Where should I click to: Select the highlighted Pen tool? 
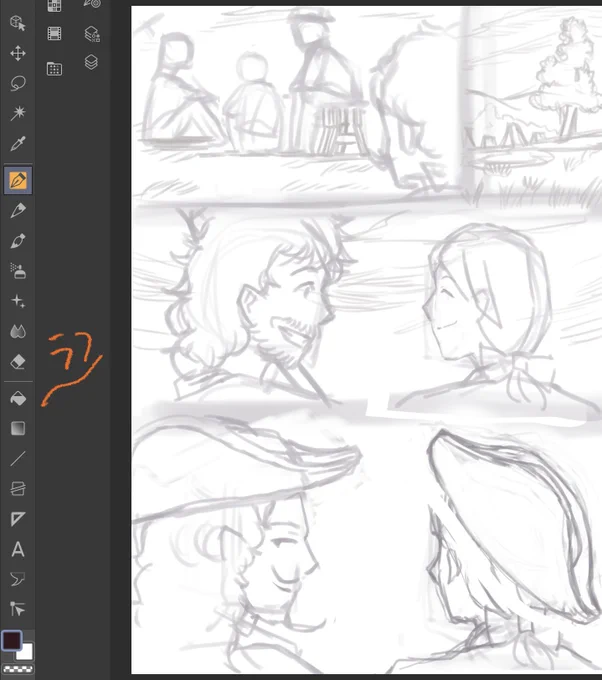click(18, 180)
